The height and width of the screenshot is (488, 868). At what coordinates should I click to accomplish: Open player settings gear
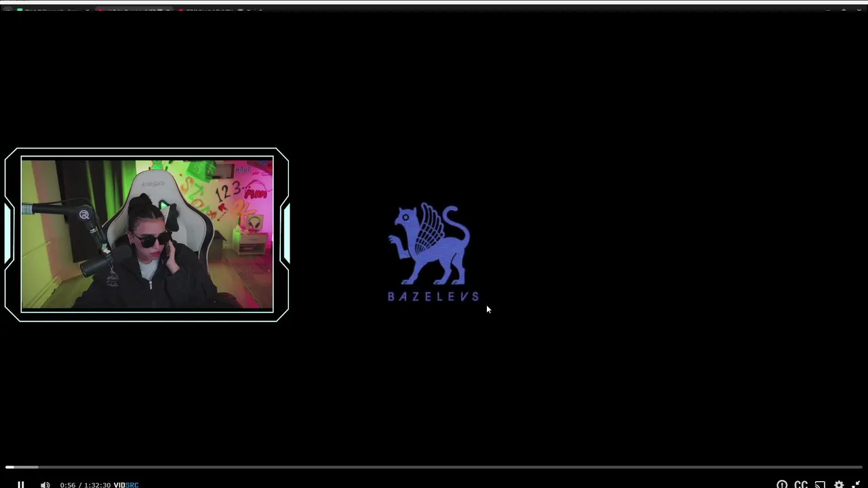[839, 485]
